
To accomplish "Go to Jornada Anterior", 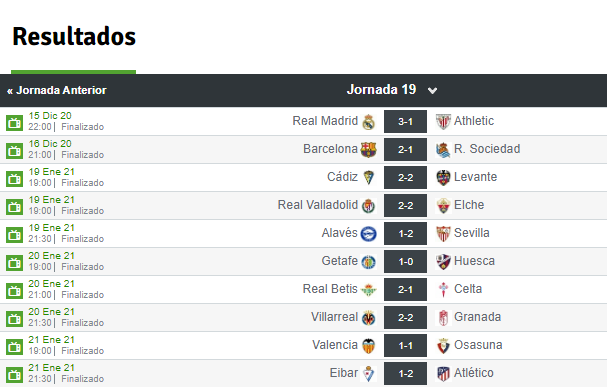I will (x=57, y=90).
